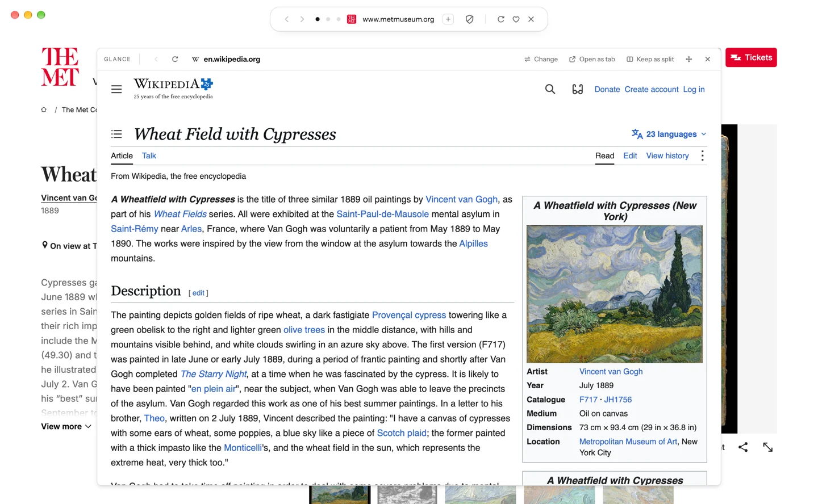Close the Glance preview panel

tap(708, 59)
